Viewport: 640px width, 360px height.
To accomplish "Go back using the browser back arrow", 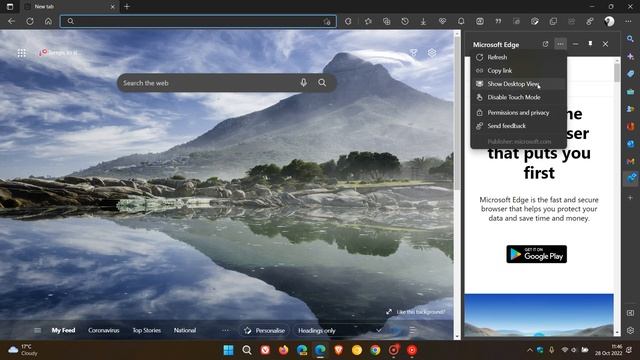I will tap(11, 21).
